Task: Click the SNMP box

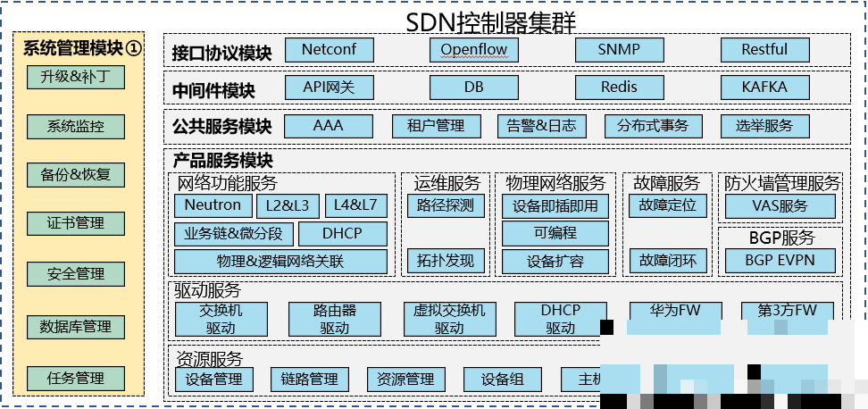Action: click(620, 50)
